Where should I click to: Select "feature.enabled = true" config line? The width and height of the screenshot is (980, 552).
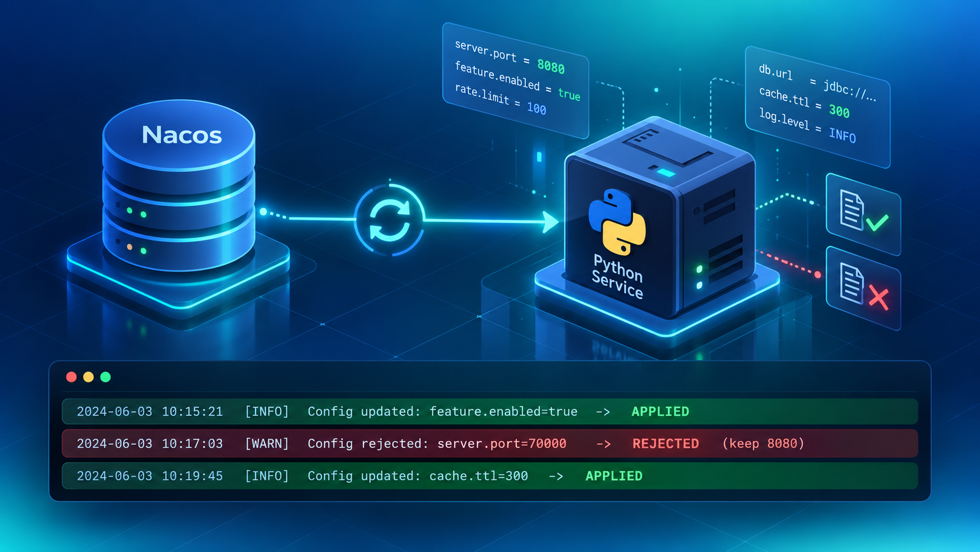coord(517,81)
